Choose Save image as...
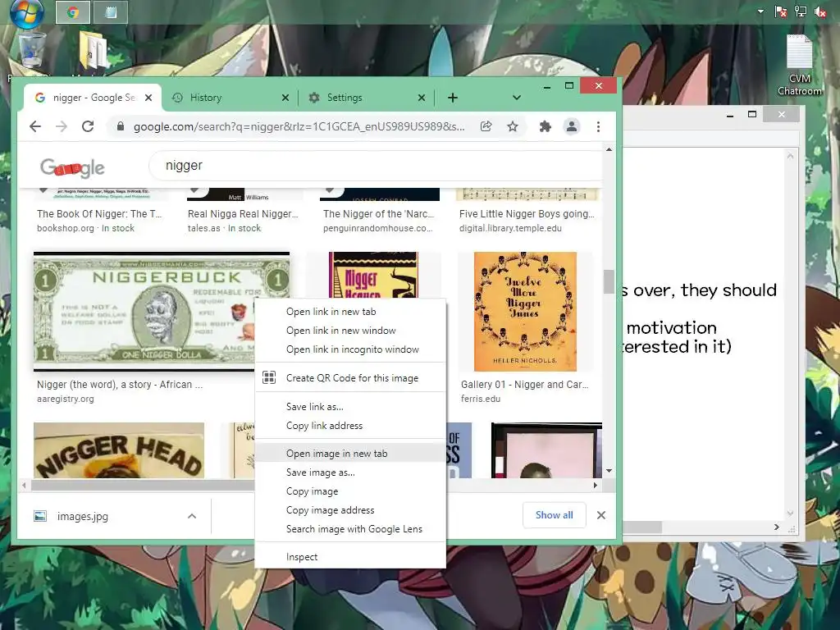This screenshot has width=840, height=630. pyautogui.click(x=350, y=472)
